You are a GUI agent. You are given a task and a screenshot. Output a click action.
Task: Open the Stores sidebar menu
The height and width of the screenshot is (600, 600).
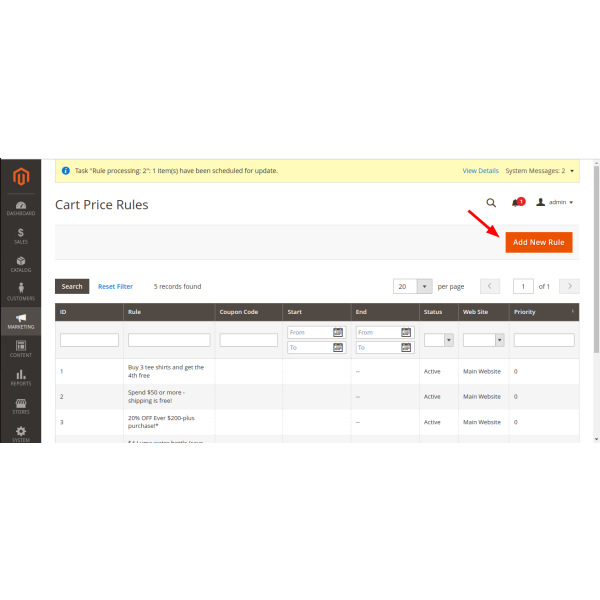(x=20, y=405)
